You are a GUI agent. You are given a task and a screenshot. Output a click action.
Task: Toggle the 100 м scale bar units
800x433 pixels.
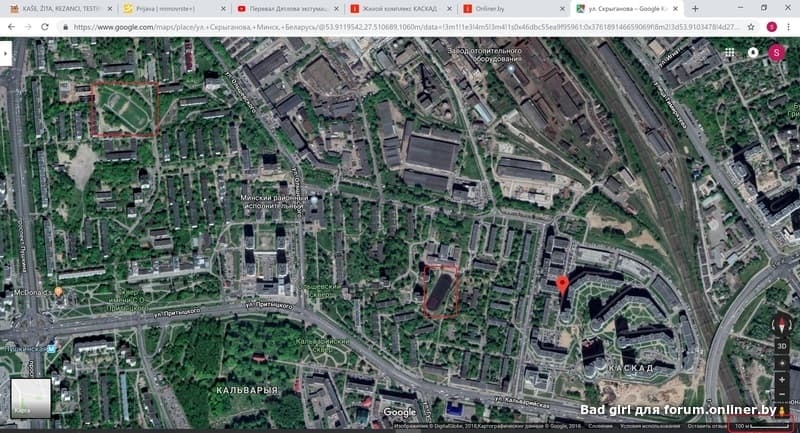point(761,425)
